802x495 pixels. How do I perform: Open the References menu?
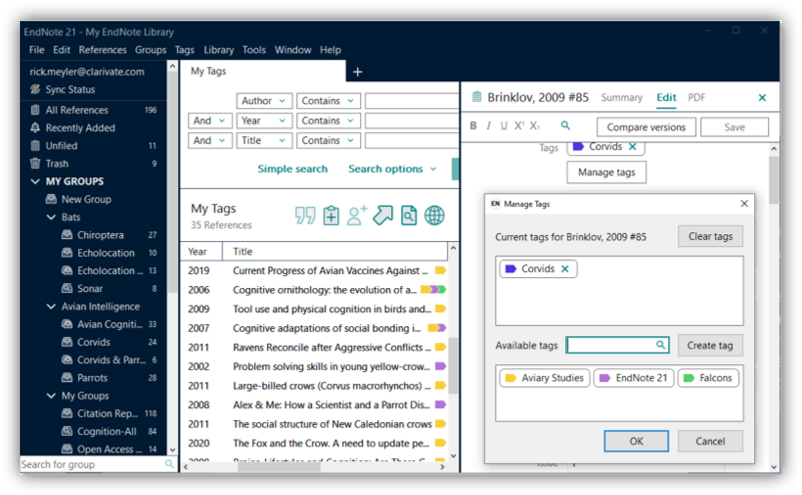[x=102, y=50]
